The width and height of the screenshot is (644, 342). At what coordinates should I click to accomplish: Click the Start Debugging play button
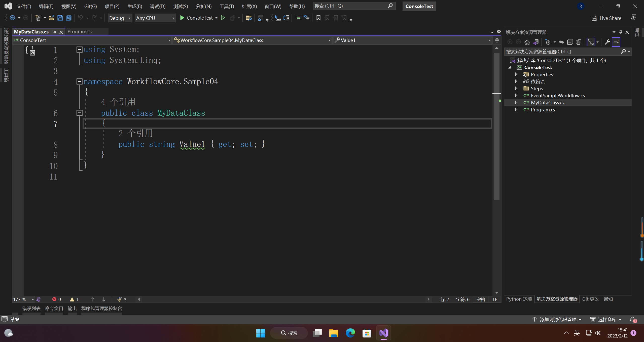[x=182, y=18]
